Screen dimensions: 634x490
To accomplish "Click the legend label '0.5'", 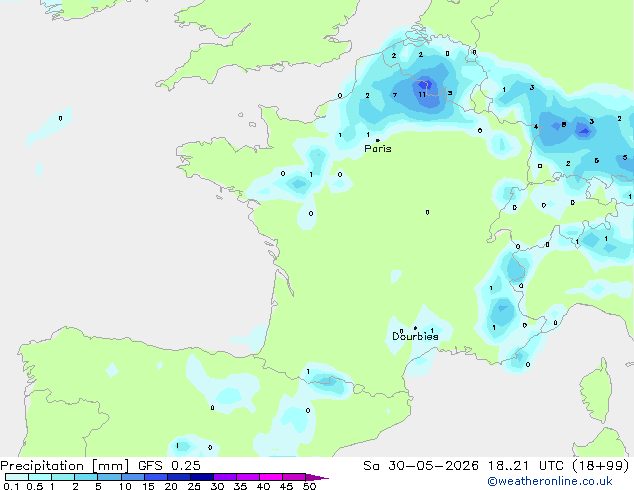I will pos(35,486).
